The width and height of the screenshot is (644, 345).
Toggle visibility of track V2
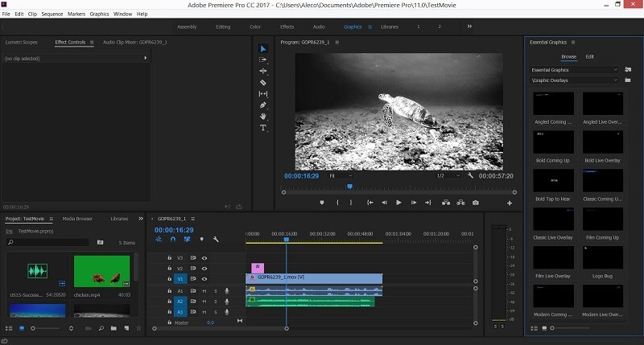pyautogui.click(x=204, y=268)
